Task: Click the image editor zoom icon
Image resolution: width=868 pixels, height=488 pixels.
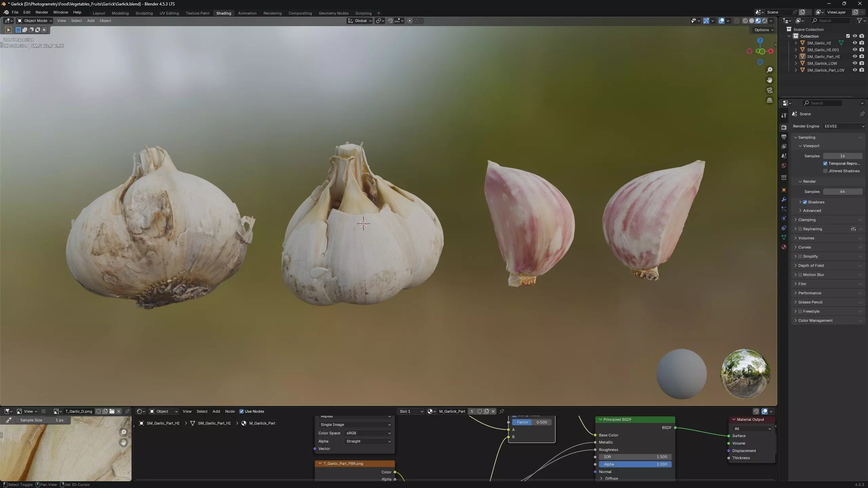Action: click(123, 432)
